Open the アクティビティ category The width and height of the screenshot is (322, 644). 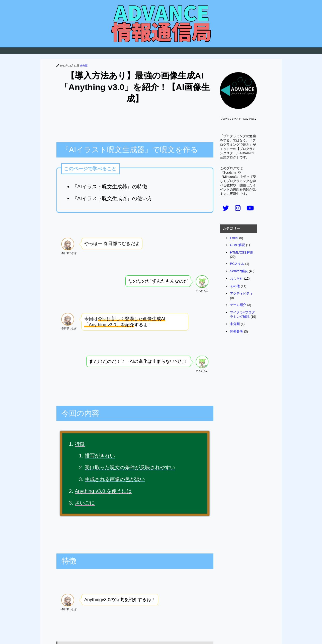click(241, 294)
